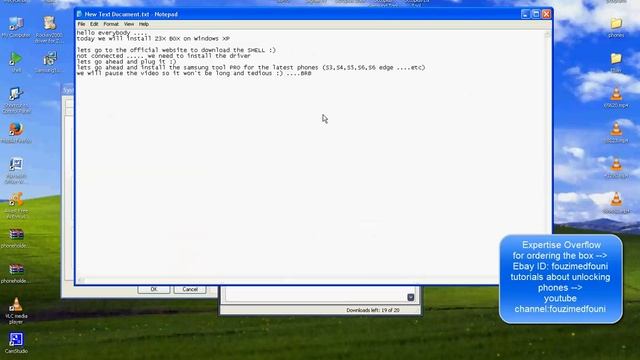Open the Samsung tool shortcut beside Shell
Image resolution: width=640 pixels, height=360 pixels.
click(x=49, y=62)
